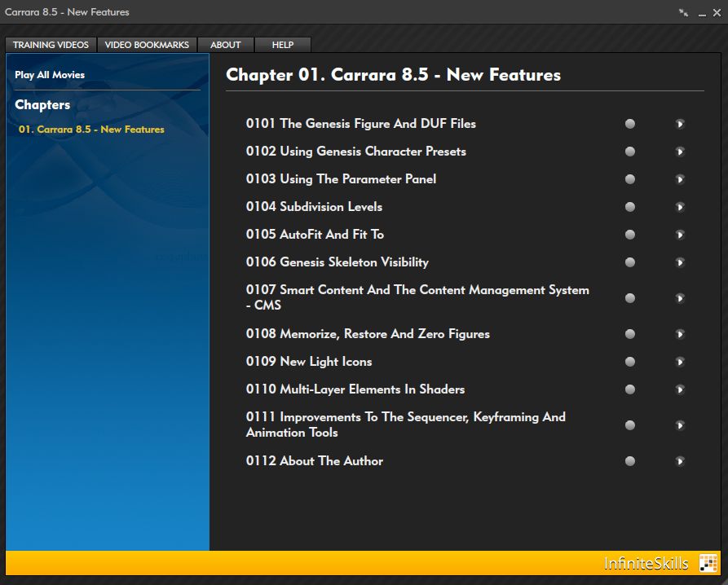Toggle watched dot for 0109 New Light Icons

630,362
